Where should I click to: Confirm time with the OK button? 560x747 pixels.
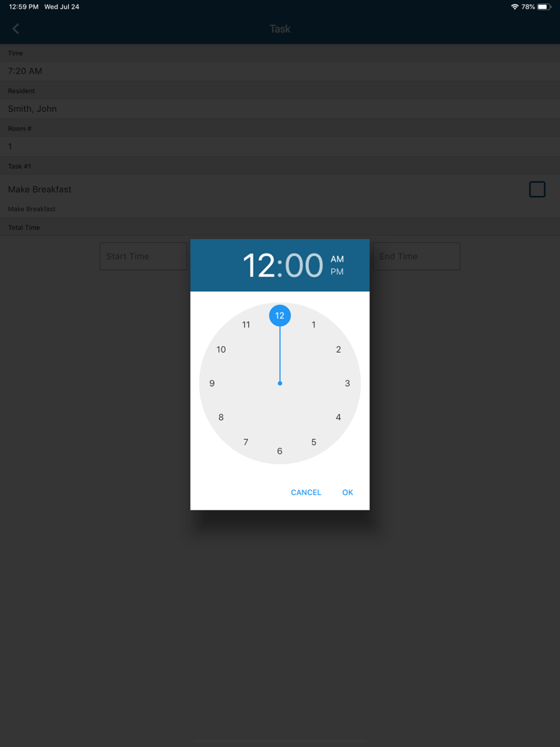[347, 493]
